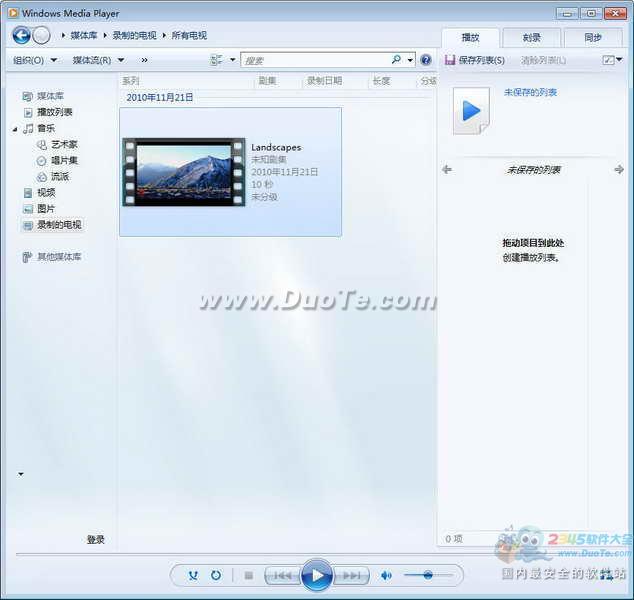634x600 pixels.
Task: Click the 媒体库 sidebar icon
Action: pyautogui.click(x=27, y=96)
